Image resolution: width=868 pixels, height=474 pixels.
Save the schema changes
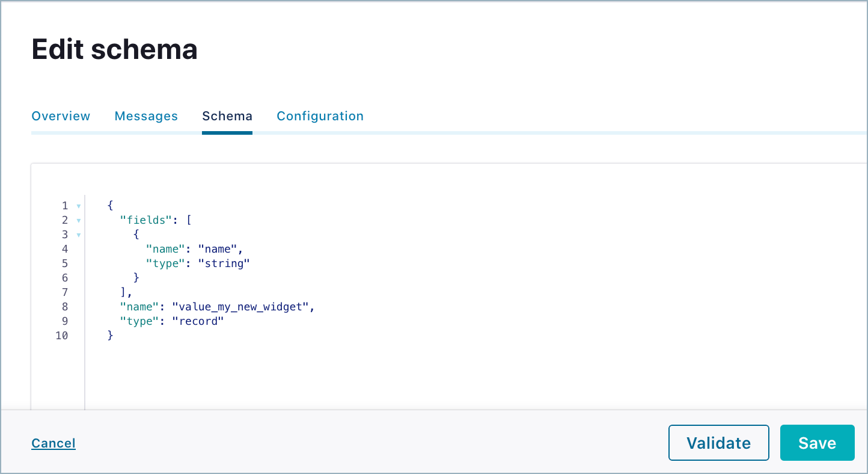click(x=817, y=443)
